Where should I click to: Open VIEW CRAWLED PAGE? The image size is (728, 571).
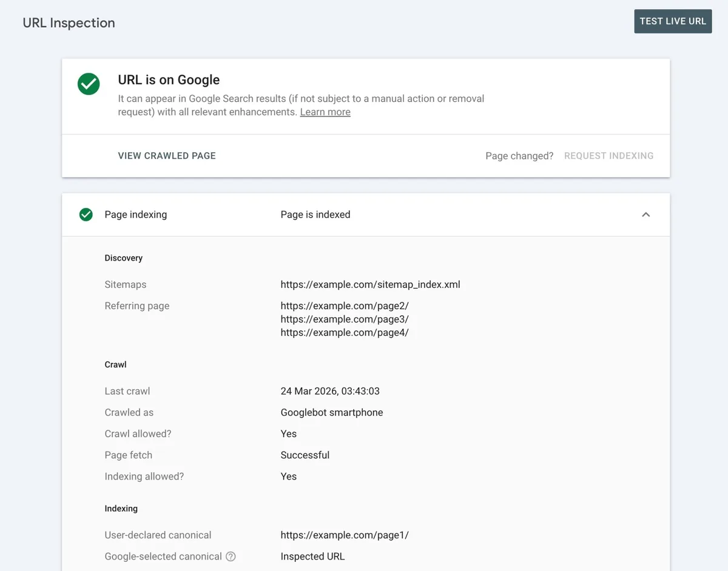coord(167,156)
